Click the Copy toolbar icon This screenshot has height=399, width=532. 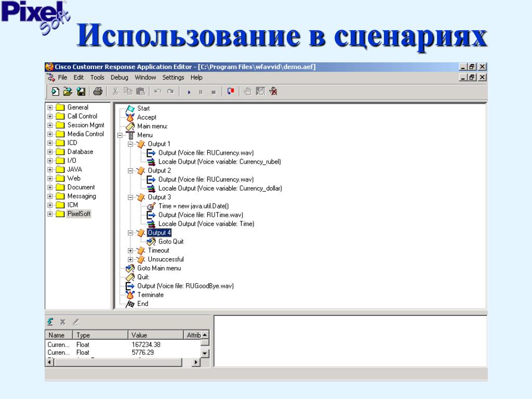click(128, 91)
